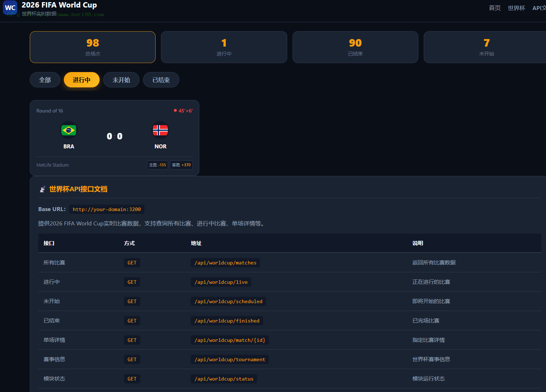Click the blue WC logo icon

[x=10, y=8]
